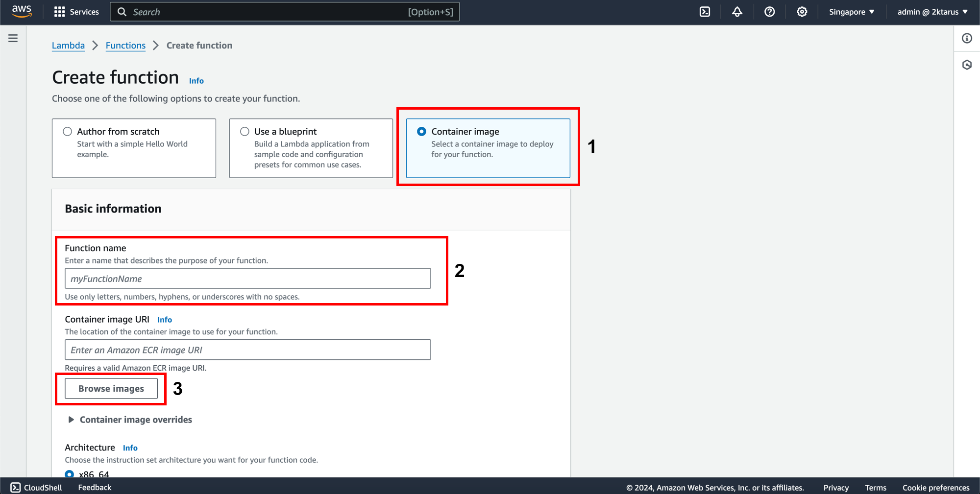Focus the top Search box

285,12
